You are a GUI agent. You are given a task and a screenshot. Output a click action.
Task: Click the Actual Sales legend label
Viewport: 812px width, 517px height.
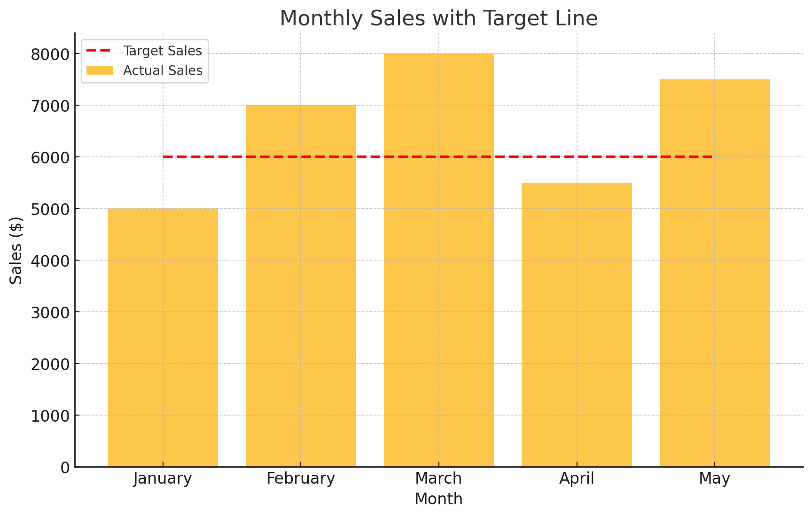tap(163, 70)
